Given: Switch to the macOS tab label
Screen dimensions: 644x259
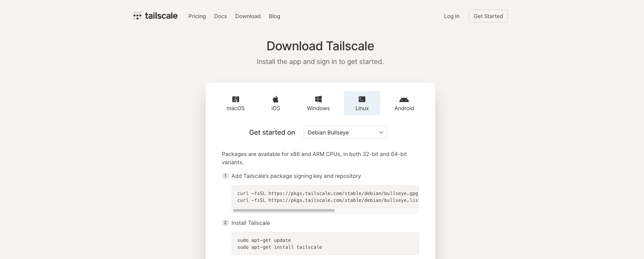Looking at the screenshot, I should click(x=235, y=108).
